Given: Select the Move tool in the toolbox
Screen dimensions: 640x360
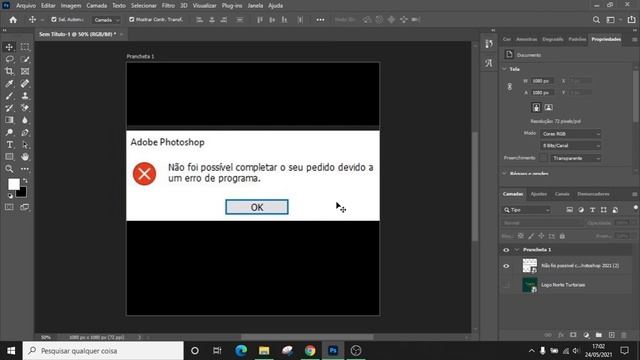Looking at the screenshot, I should pyautogui.click(x=9, y=47).
